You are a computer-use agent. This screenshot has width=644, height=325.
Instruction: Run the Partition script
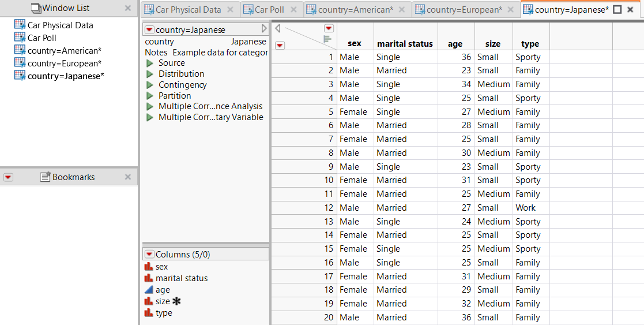150,96
